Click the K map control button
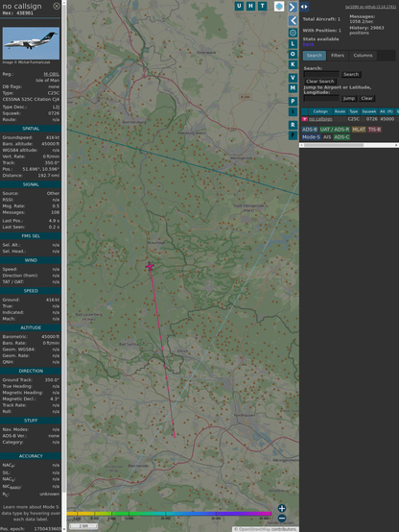Screen dimensions: 399x532 (293, 64)
